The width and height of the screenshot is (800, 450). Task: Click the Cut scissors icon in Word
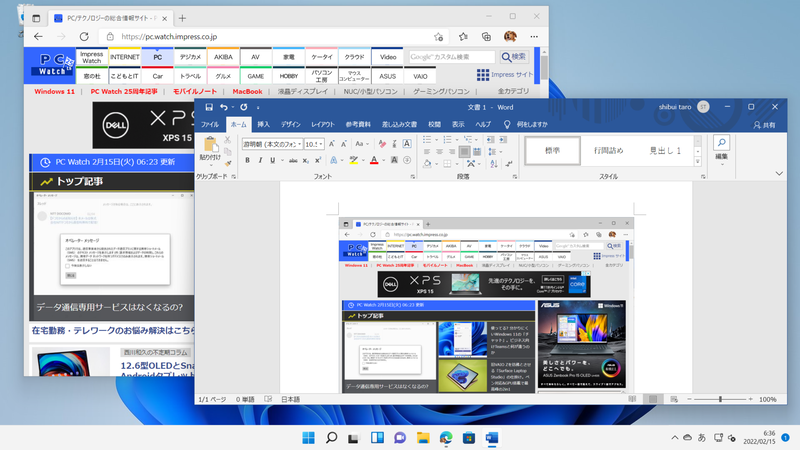click(228, 140)
